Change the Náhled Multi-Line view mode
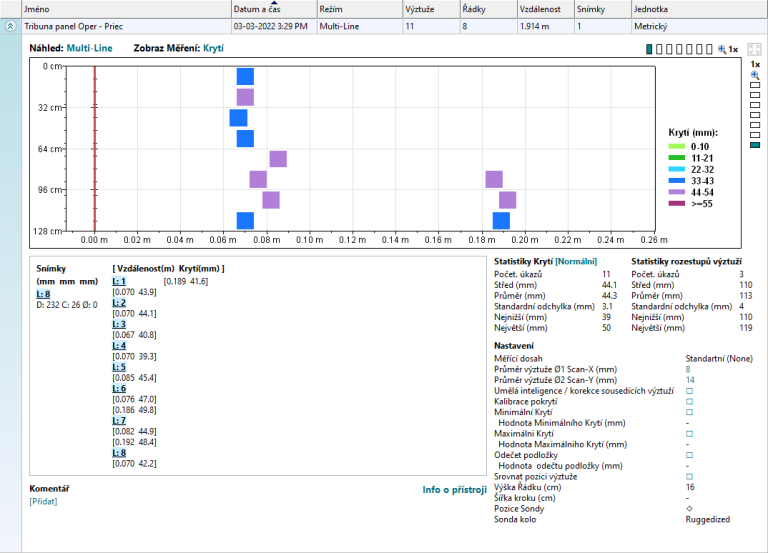The height and width of the screenshot is (553, 768). [x=90, y=48]
